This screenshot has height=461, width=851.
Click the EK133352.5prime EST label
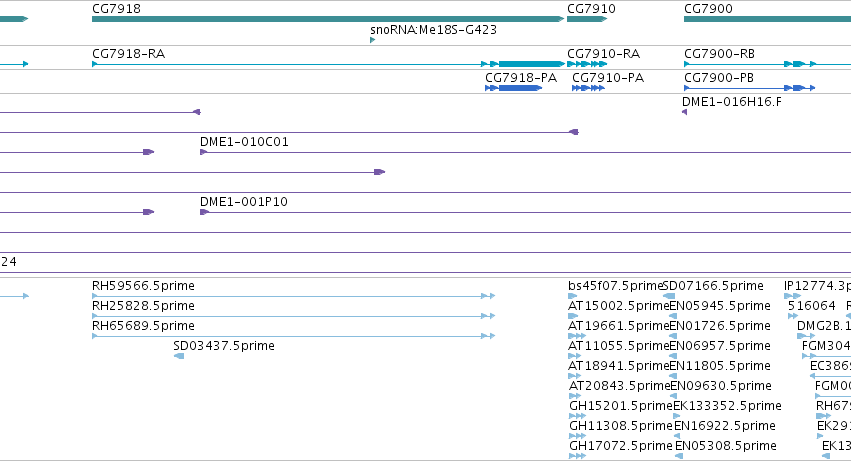pos(727,406)
